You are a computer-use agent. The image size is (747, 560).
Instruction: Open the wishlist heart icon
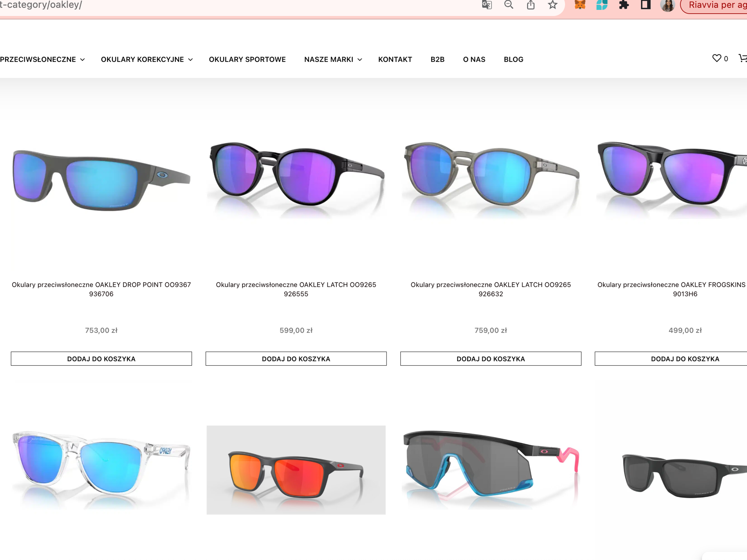[717, 59]
